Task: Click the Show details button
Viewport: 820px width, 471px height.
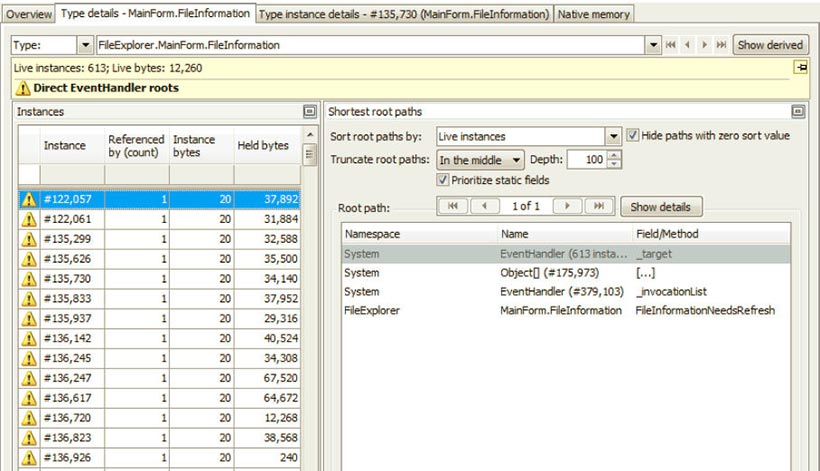Action: click(x=660, y=206)
